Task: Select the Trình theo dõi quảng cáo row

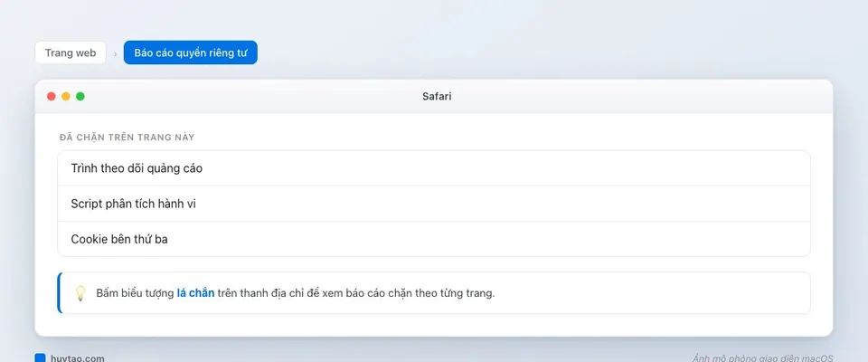Action: click(433, 168)
